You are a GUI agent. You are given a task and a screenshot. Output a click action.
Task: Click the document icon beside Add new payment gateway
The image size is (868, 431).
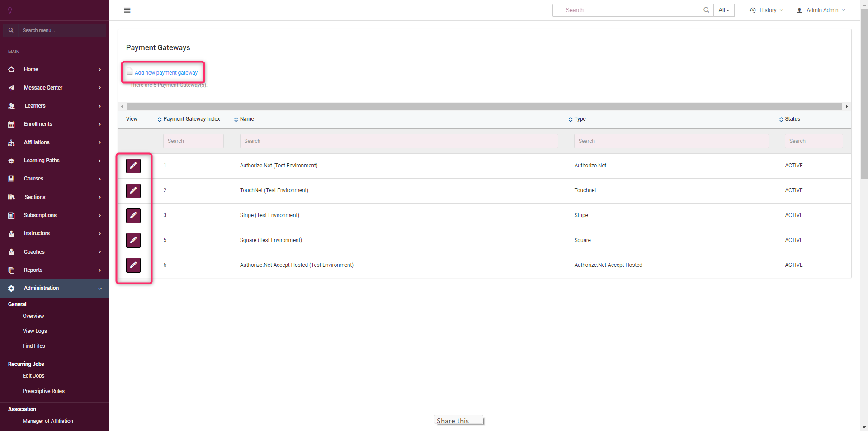(130, 71)
